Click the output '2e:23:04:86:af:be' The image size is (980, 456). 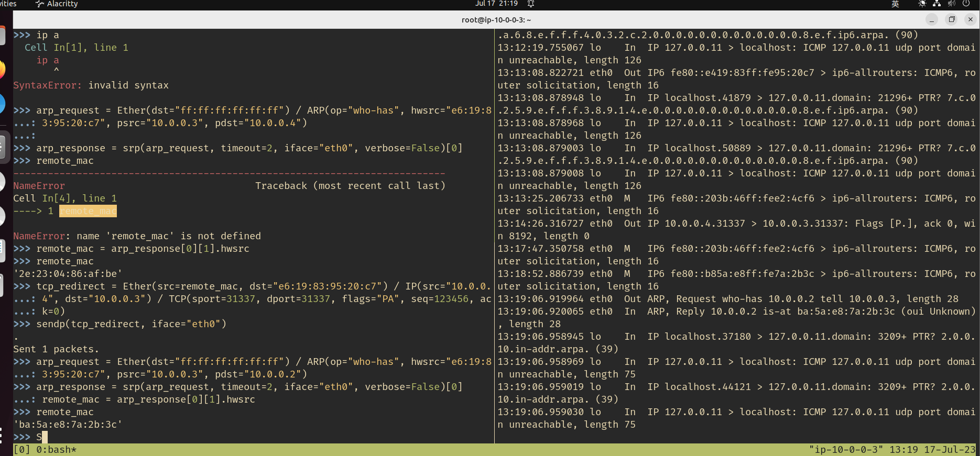[x=68, y=274]
